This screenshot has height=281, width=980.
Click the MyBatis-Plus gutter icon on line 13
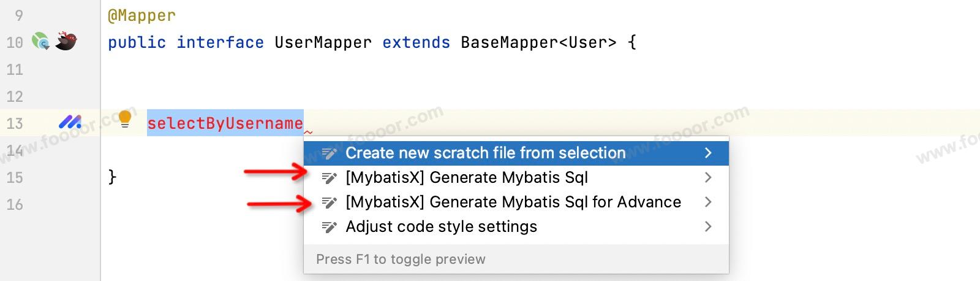click(x=70, y=123)
